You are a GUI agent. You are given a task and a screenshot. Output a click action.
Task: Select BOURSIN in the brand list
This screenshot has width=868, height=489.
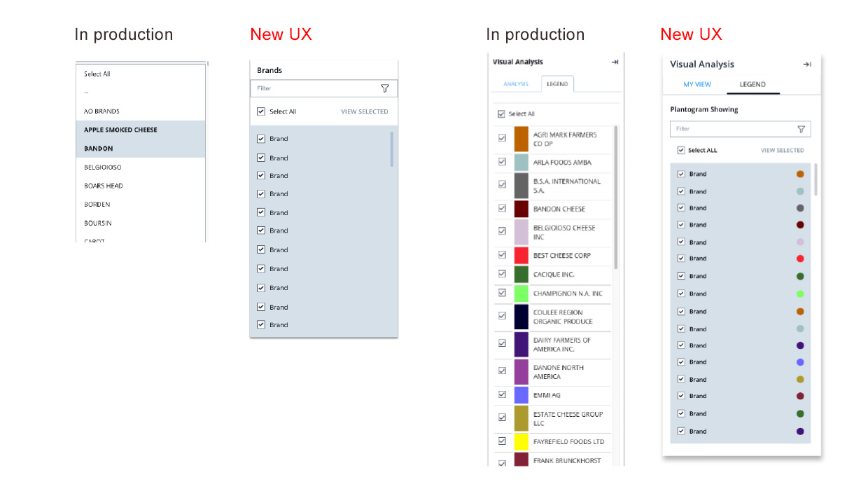[x=141, y=223]
